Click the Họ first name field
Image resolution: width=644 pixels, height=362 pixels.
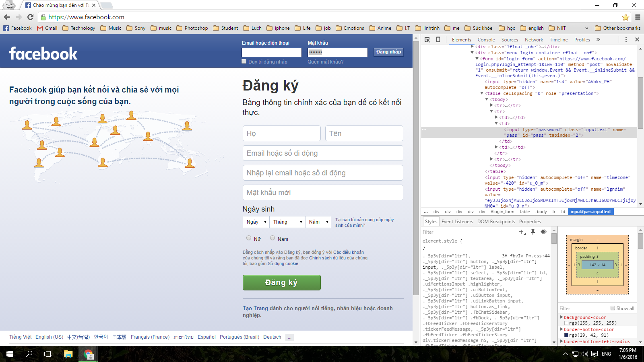pyautogui.click(x=281, y=133)
